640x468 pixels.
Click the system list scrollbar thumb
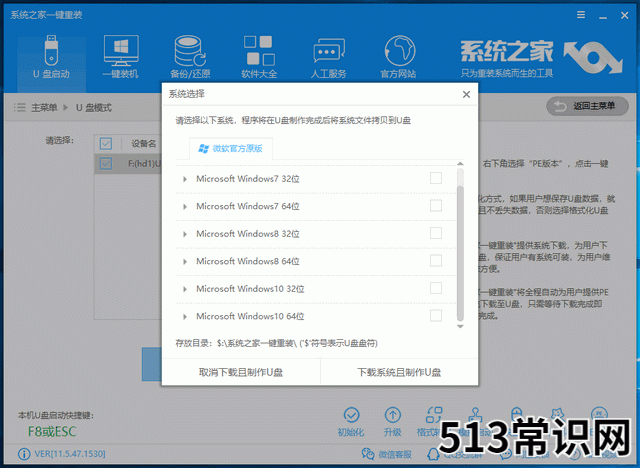point(460,253)
